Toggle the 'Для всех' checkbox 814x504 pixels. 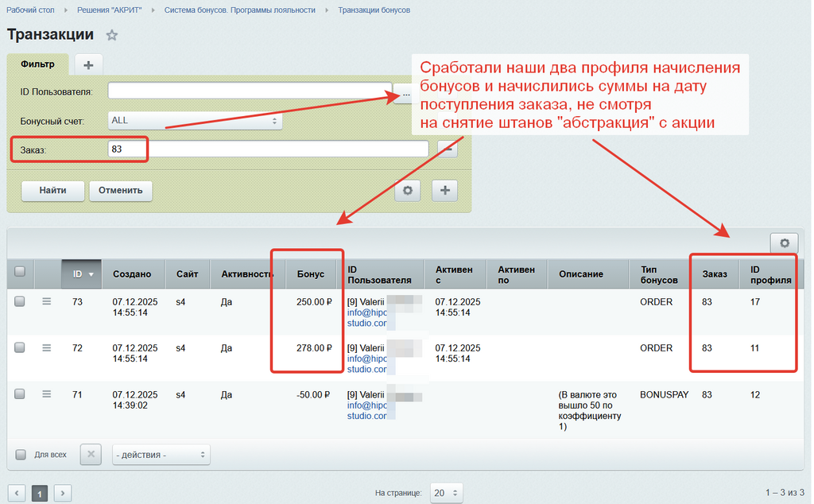tap(21, 455)
